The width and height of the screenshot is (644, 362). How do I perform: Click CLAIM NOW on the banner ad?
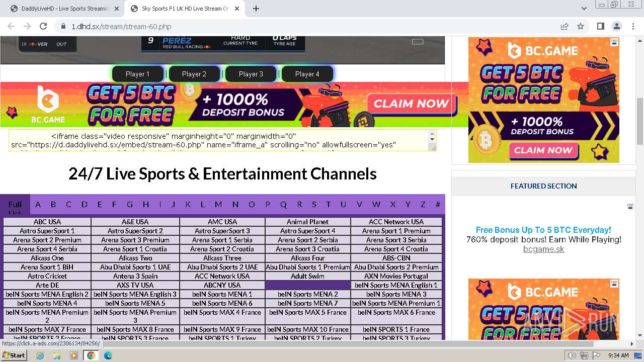(x=412, y=104)
